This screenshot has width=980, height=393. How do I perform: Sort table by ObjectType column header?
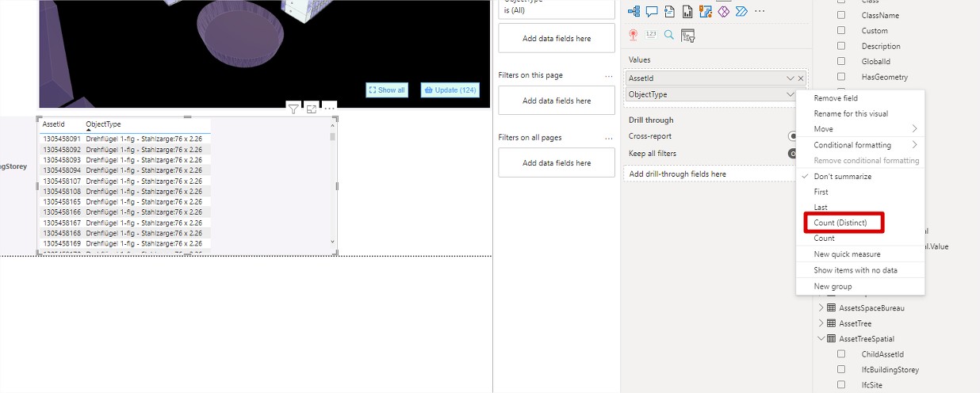(103, 124)
